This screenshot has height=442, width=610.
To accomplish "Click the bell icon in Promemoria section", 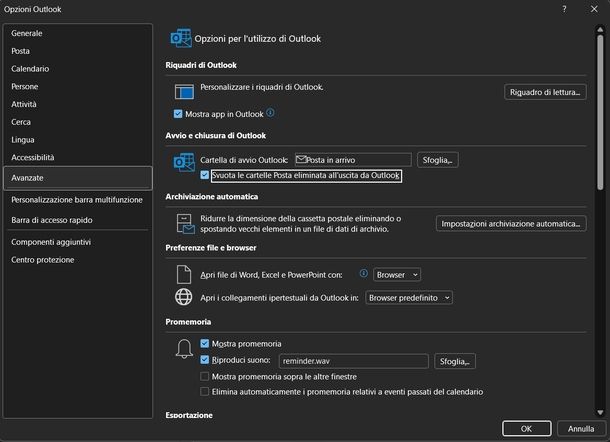I will [184, 349].
